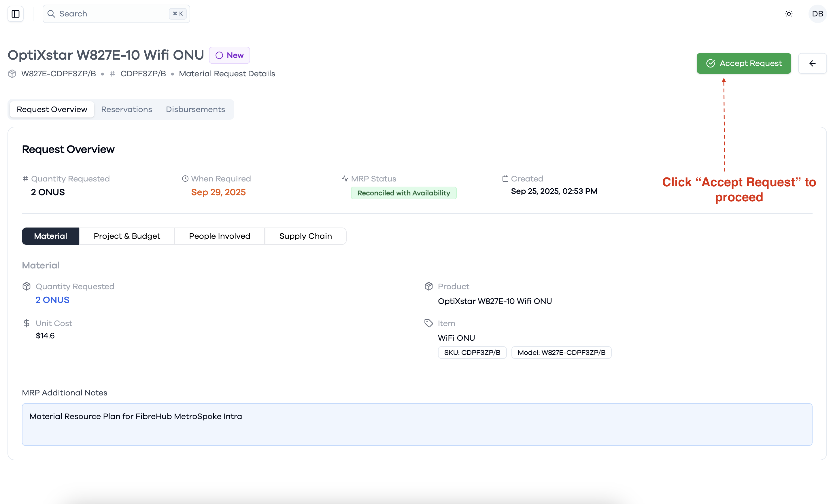Open the DB user avatar menu
This screenshot has width=831, height=504.
click(x=817, y=14)
